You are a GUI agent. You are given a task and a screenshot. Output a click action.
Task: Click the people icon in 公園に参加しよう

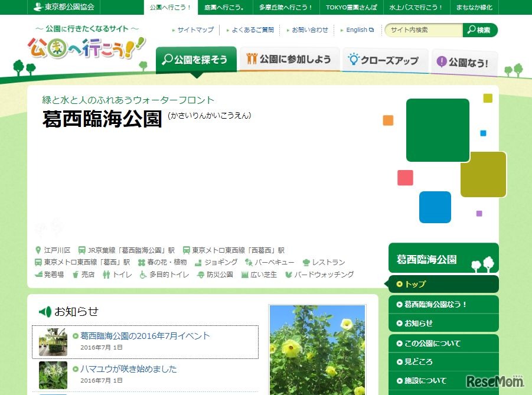(x=252, y=58)
